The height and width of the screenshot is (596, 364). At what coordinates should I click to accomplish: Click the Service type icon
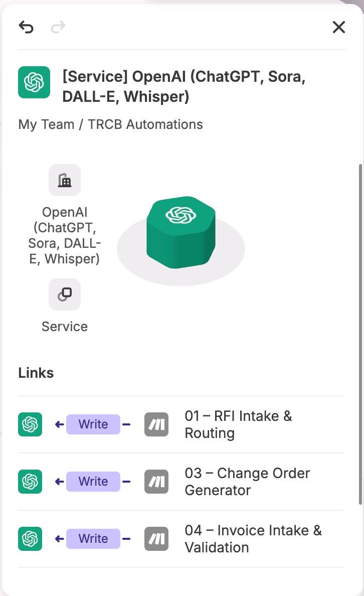click(65, 294)
